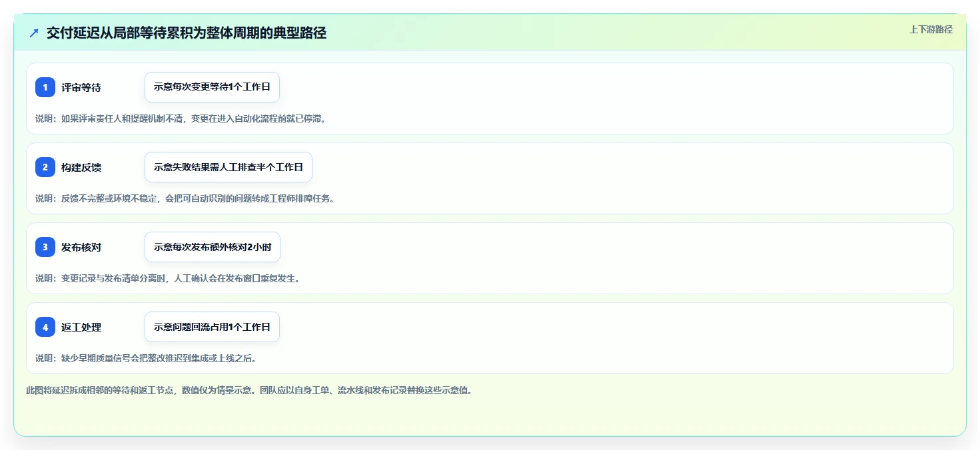Click the title 交付延迟从局部等待累积为整体周期的典型路径
This screenshot has height=450, width=980.
tap(187, 33)
